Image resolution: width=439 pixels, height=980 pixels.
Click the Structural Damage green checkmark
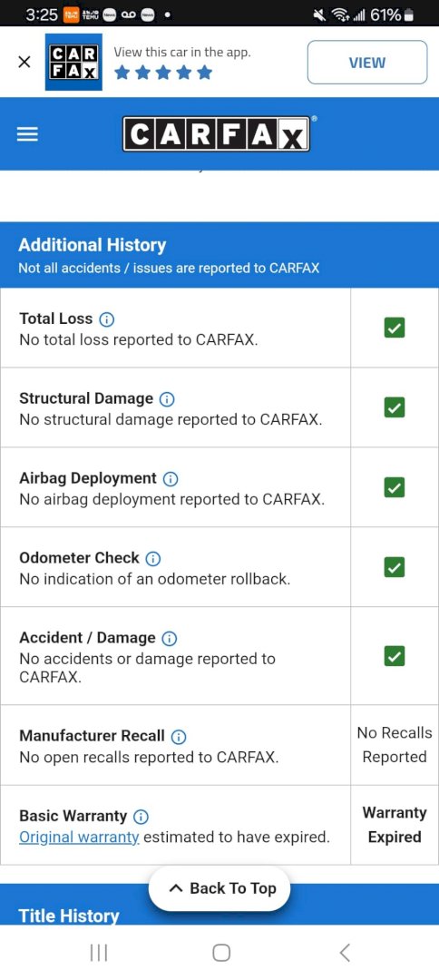[x=394, y=407]
